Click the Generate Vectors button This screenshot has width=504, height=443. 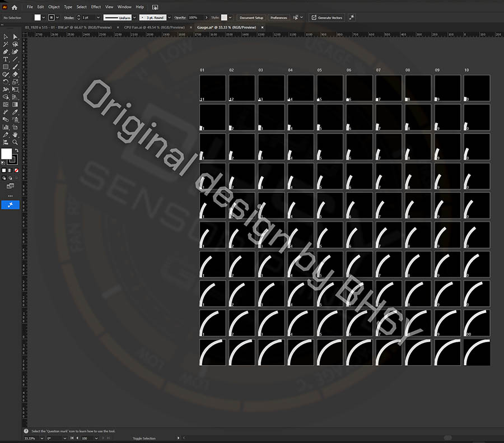327,18
